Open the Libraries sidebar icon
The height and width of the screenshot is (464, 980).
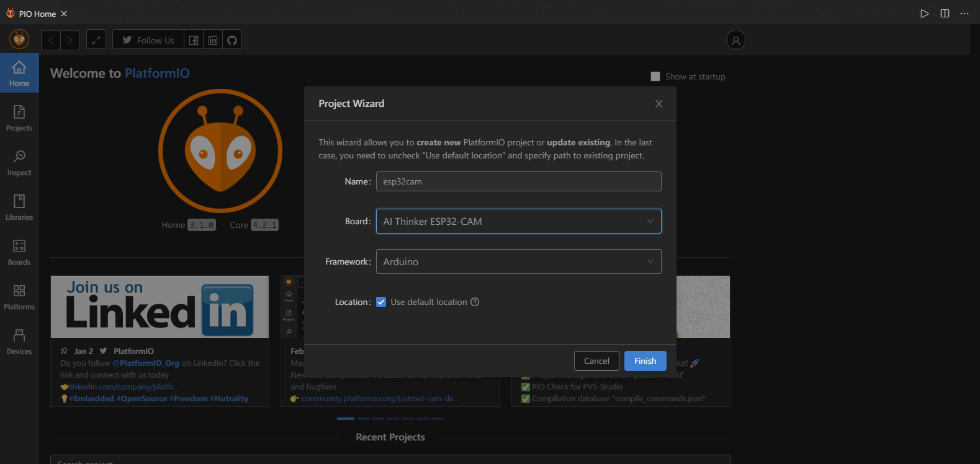[x=19, y=207]
